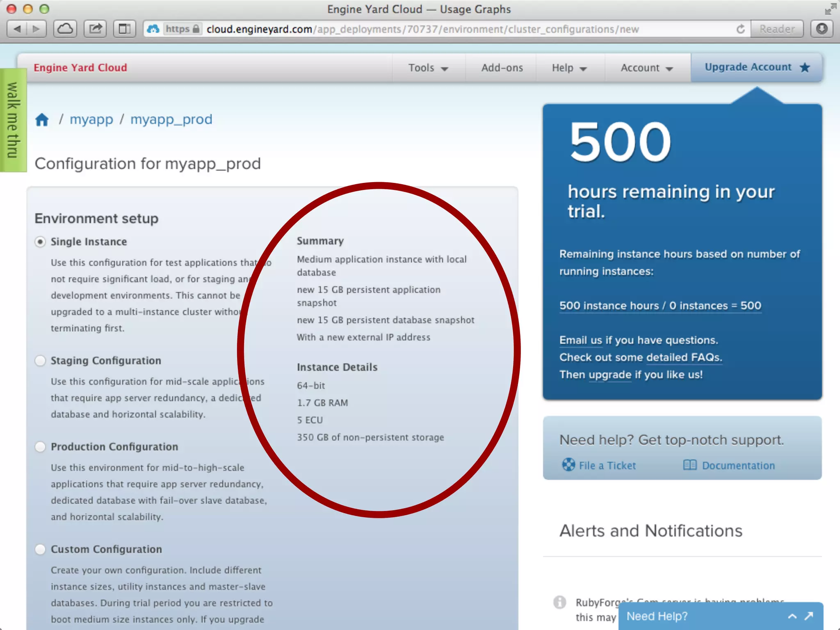The width and height of the screenshot is (840, 630).
Task: Select the Staging Configuration radio button
Action: 40,361
